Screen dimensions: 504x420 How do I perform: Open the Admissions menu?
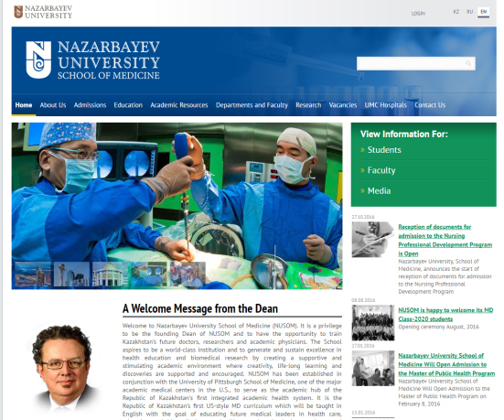pos(90,105)
